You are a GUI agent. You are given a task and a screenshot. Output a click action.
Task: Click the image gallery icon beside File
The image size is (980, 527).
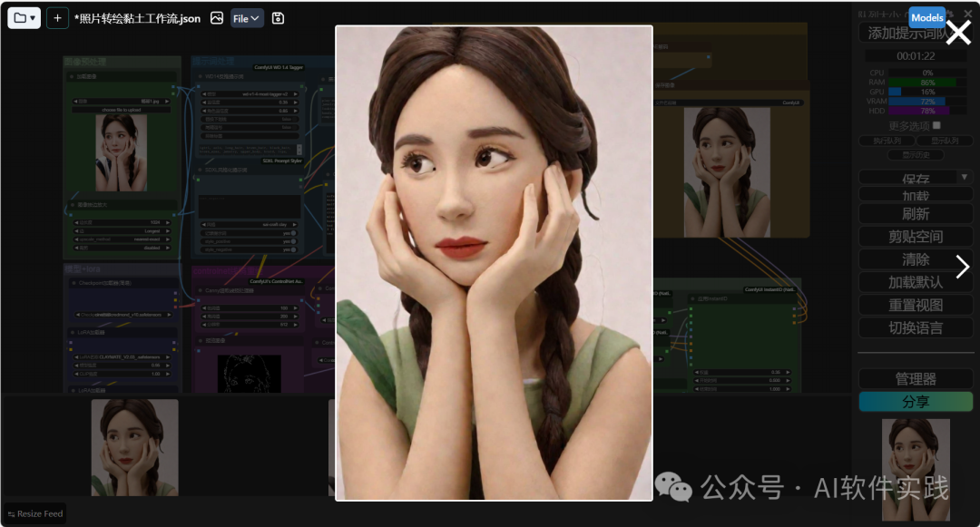pyautogui.click(x=217, y=18)
